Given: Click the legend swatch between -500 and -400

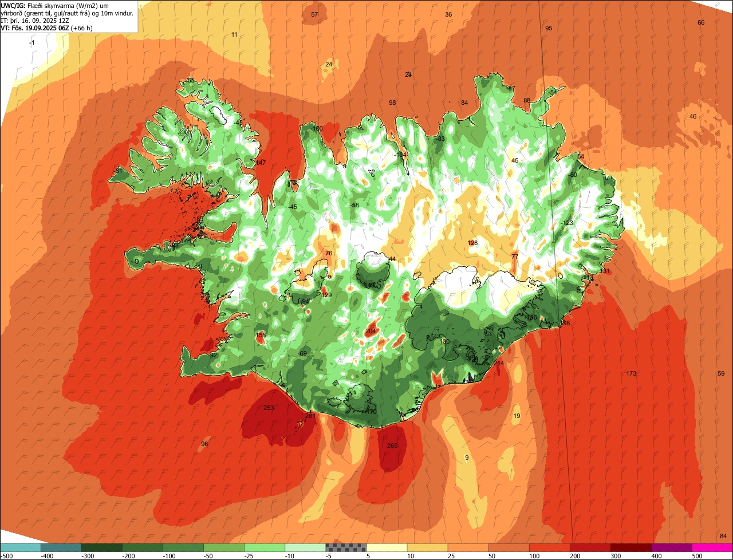Looking at the screenshot, I should pos(21,547).
